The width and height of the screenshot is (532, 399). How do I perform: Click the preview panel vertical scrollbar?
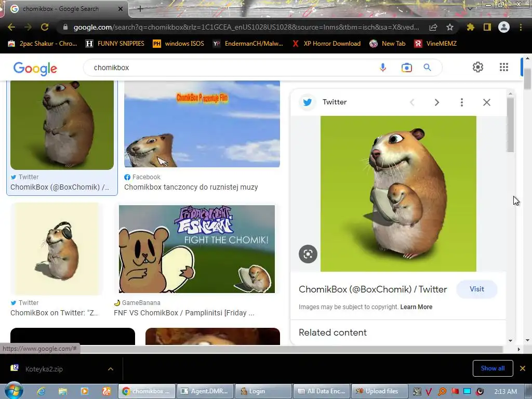pos(510,124)
